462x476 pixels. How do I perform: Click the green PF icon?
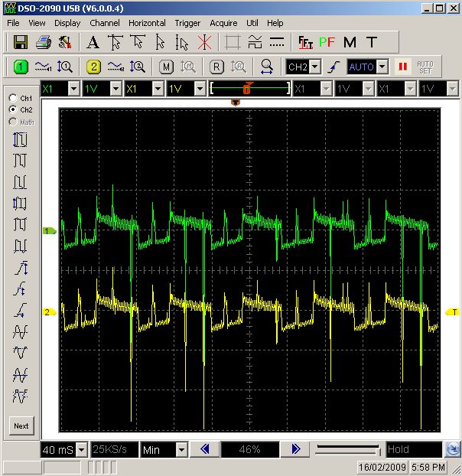[327, 42]
